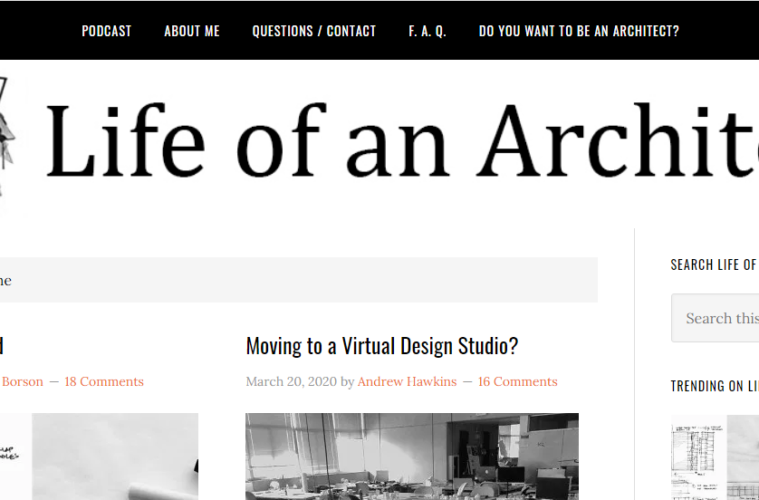The height and width of the screenshot is (500, 759).
Task: Click the Search this website input field
Action: coord(716,319)
